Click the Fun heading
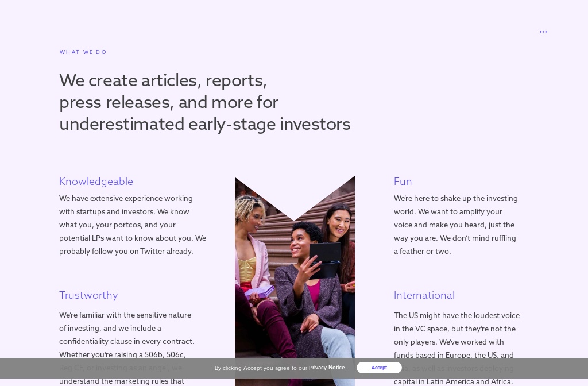 pos(403,181)
